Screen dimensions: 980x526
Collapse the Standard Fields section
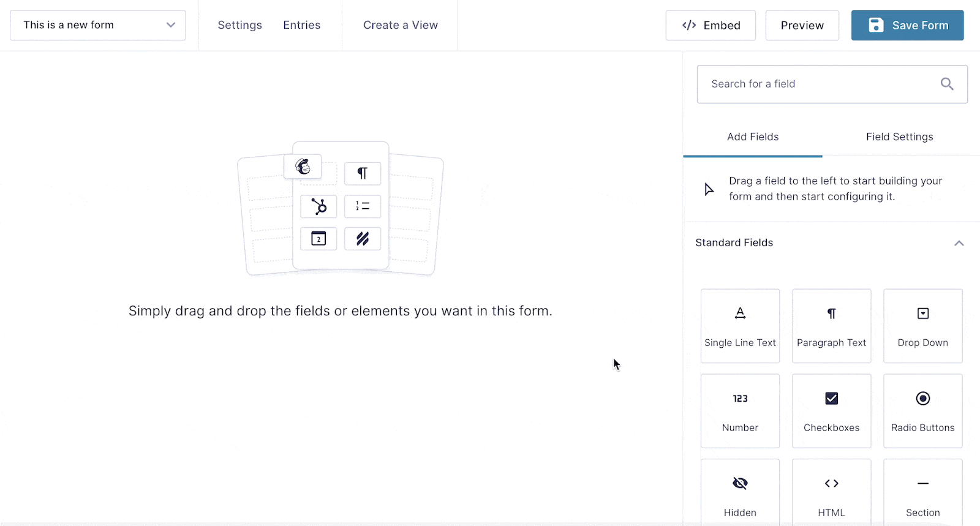click(x=959, y=243)
